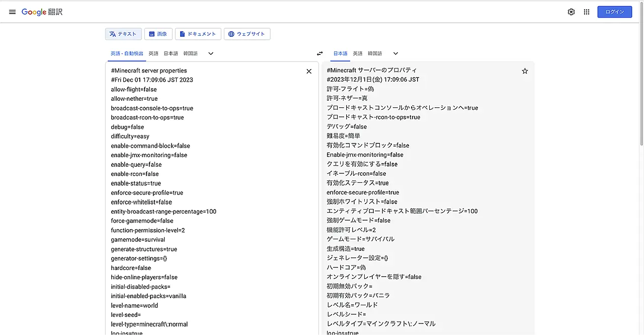Select 英語 - 自動検出 source tab
644x335 pixels.
tap(127, 53)
